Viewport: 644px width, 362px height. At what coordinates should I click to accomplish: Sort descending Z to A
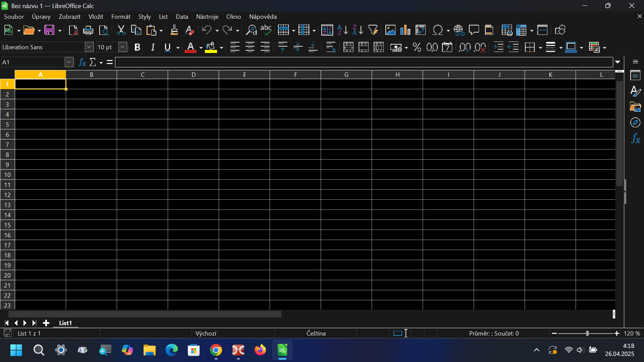(358, 30)
